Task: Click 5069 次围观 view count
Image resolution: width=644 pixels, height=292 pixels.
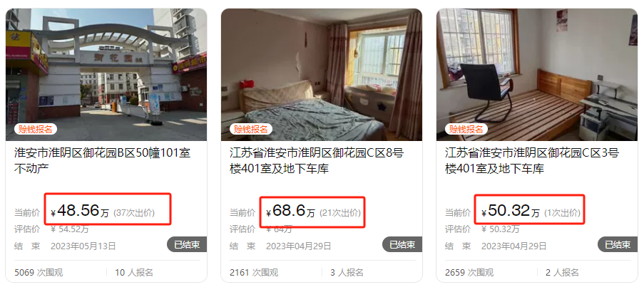Action: coord(39,272)
